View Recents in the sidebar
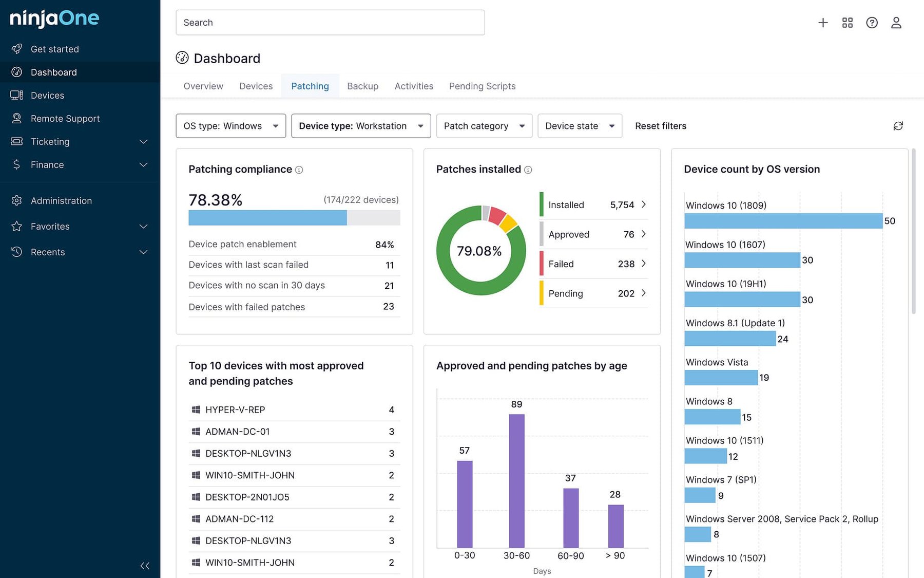924x578 pixels. point(48,252)
